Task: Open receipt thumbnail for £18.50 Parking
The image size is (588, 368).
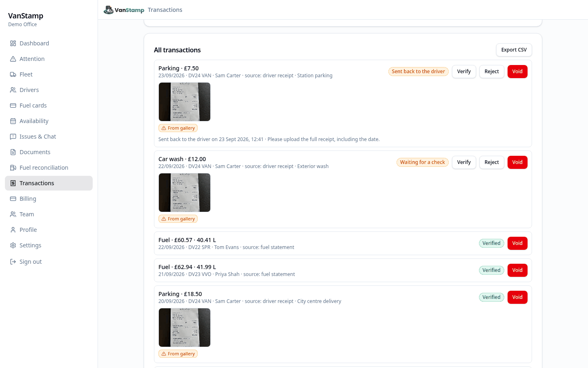Action: [x=185, y=328]
